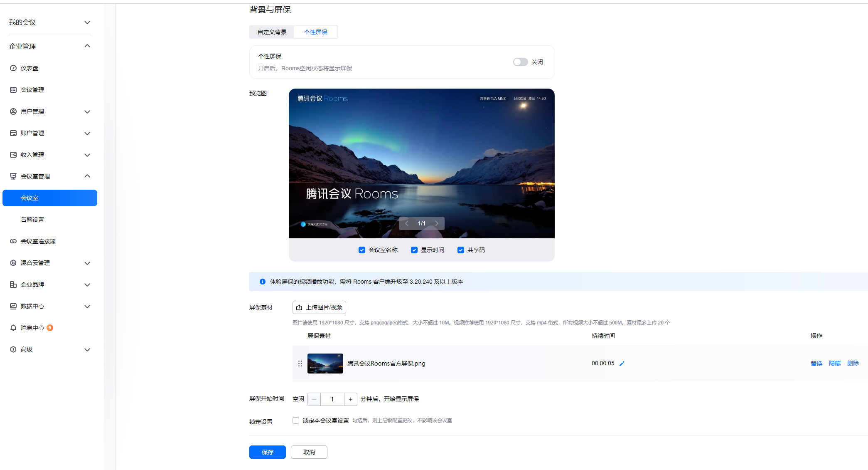Click the orange 9 notification badge
Screen dimensions: 868x470
pos(50,328)
